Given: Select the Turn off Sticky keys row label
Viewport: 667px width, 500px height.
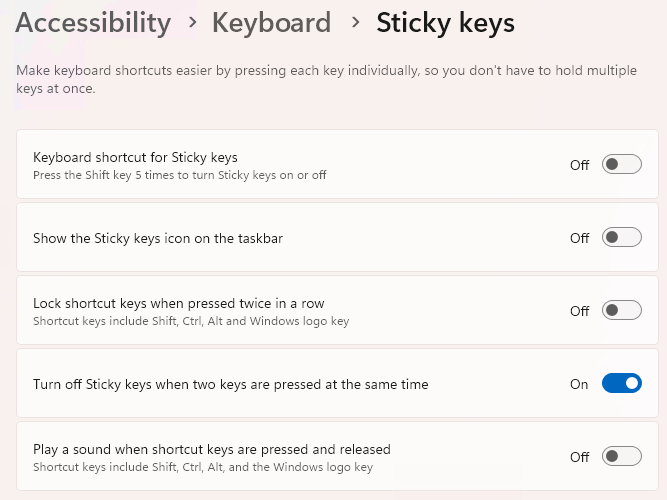Looking at the screenshot, I should click(x=230, y=384).
